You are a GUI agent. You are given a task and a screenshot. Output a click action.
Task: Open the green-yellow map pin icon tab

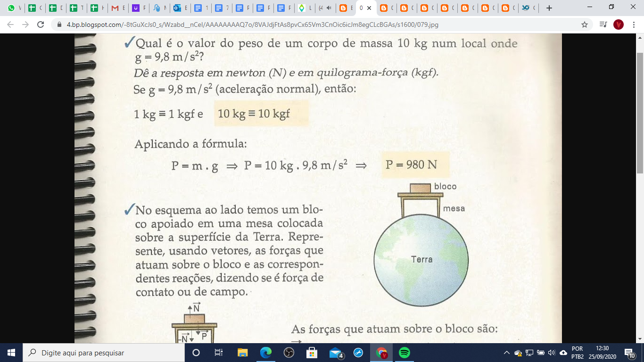305,8
